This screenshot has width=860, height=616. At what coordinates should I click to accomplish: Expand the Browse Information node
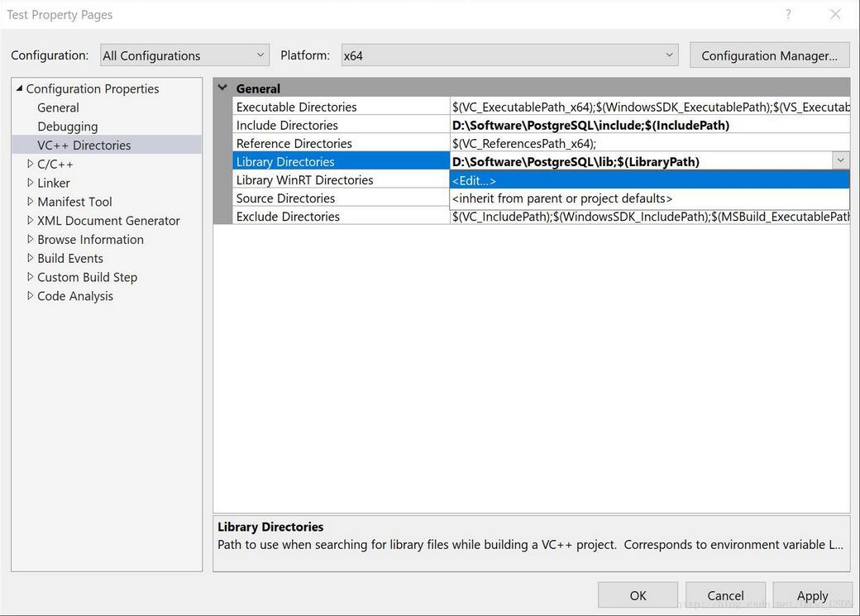pos(30,239)
